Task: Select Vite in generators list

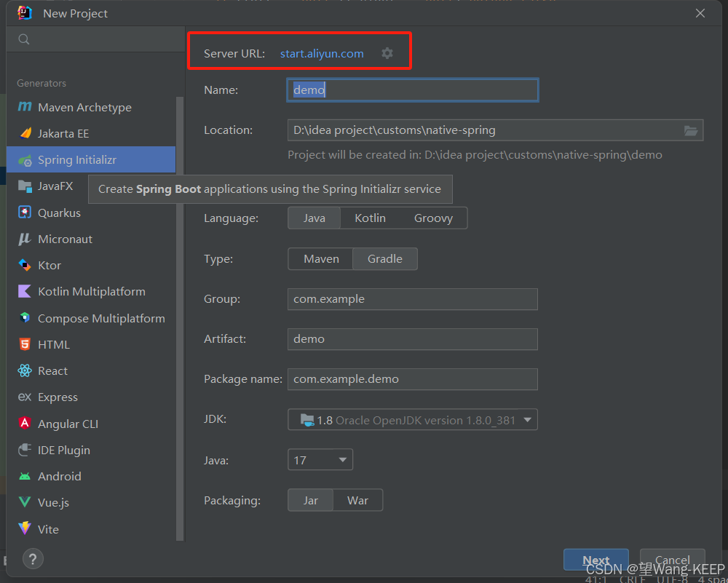Action: pyautogui.click(x=91, y=529)
